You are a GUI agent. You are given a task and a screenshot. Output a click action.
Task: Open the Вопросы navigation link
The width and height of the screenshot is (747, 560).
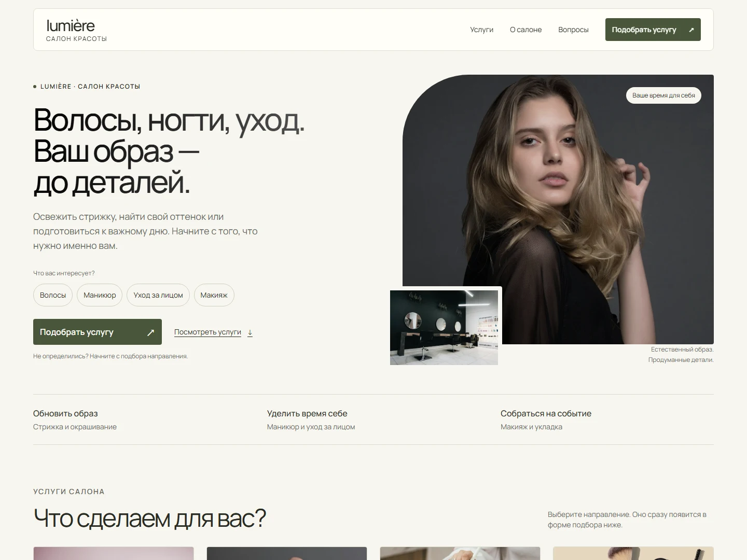pos(573,30)
